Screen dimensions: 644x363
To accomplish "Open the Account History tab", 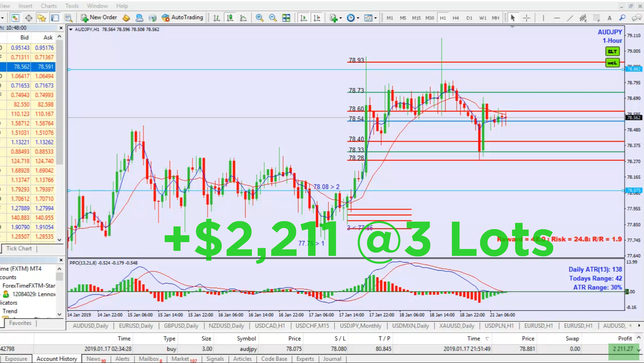I will [x=57, y=359].
